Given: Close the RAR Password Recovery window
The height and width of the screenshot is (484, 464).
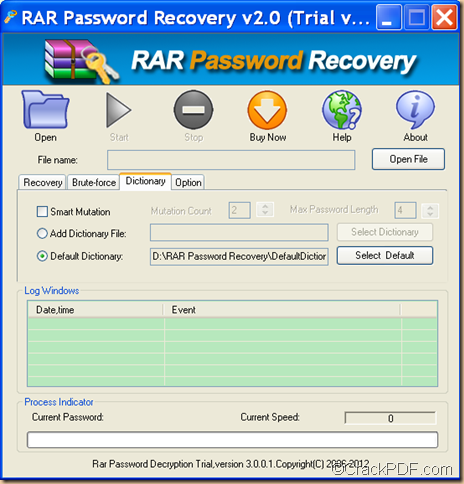Looking at the screenshot, I should pyautogui.click(x=444, y=17).
